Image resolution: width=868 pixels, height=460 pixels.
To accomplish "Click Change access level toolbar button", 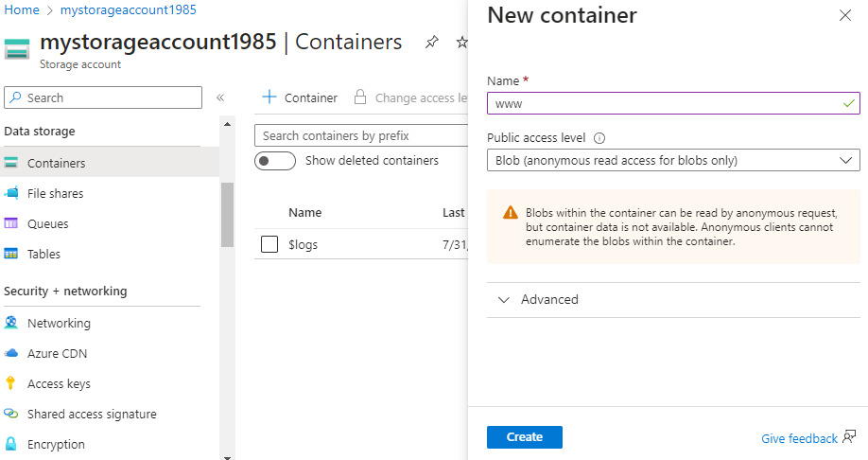I will (410, 97).
